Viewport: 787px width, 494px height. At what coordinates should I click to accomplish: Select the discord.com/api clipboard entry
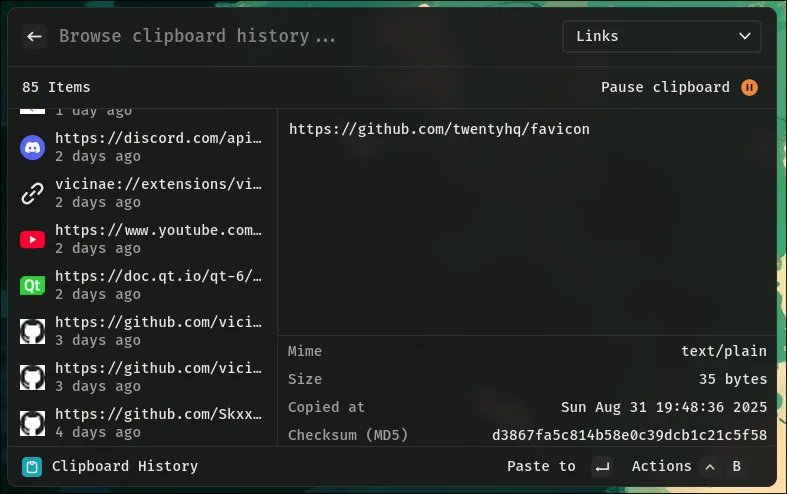click(158, 148)
